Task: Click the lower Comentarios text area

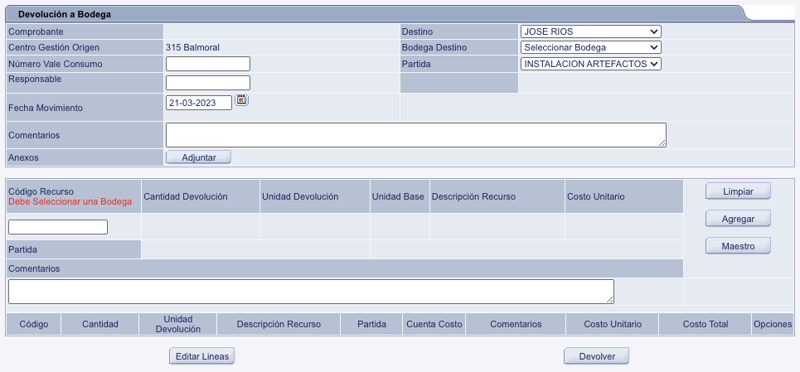Action: tap(311, 291)
